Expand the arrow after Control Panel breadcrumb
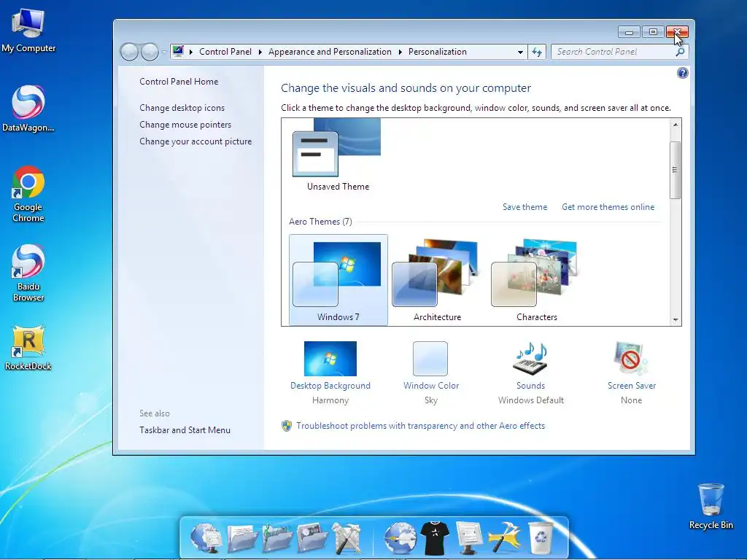This screenshot has width=747, height=560. point(260,52)
